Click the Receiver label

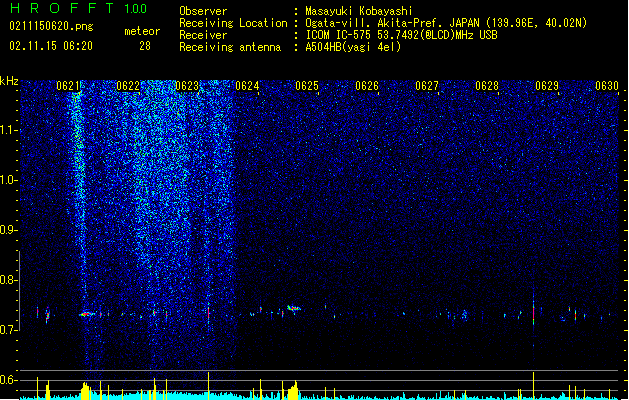[x=203, y=35]
